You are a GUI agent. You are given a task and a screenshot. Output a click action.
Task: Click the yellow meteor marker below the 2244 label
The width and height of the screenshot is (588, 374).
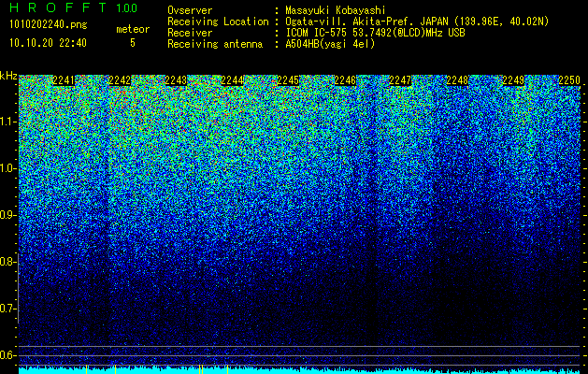(227, 369)
